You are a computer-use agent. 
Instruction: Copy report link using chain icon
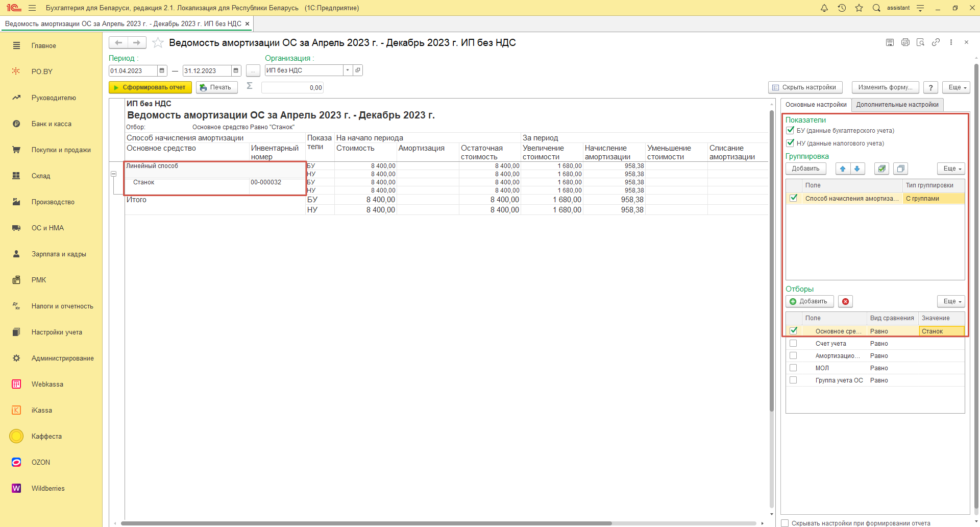[936, 42]
